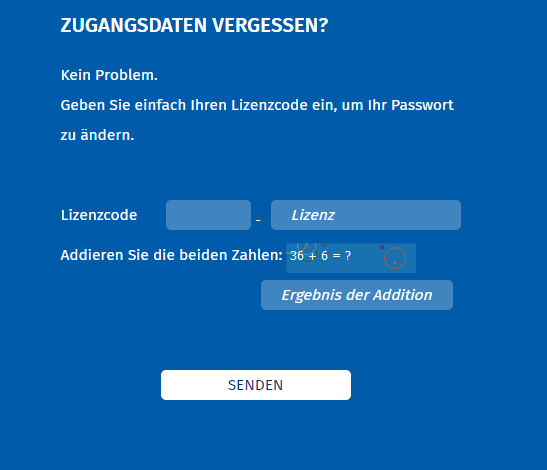Image resolution: width=547 pixels, height=470 pixels.
Task: Click the captcha image showing 36 + 6
Action: tap(351, 258)
